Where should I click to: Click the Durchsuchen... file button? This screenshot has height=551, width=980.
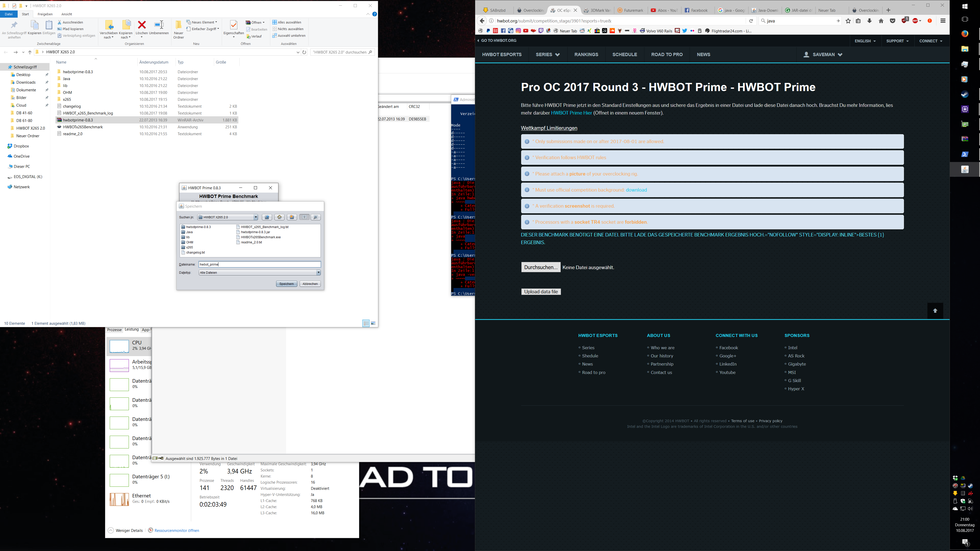coord(541,267)
